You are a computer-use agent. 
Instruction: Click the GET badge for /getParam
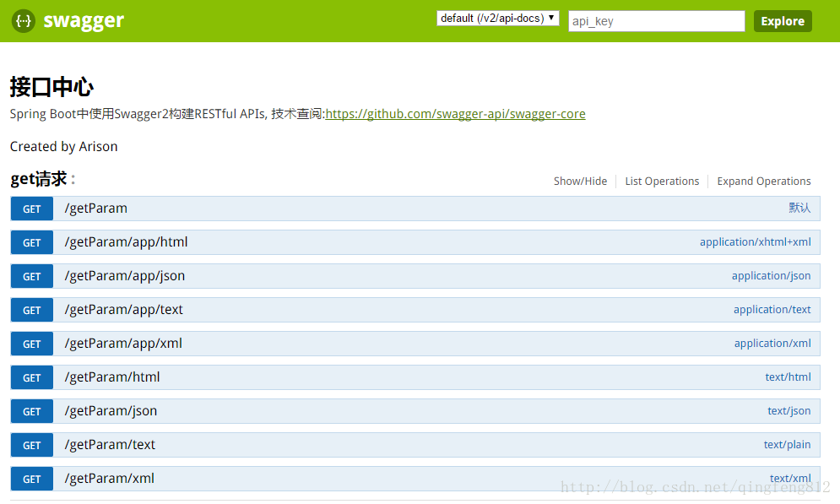pyautogui.click(x=31, y=209)
